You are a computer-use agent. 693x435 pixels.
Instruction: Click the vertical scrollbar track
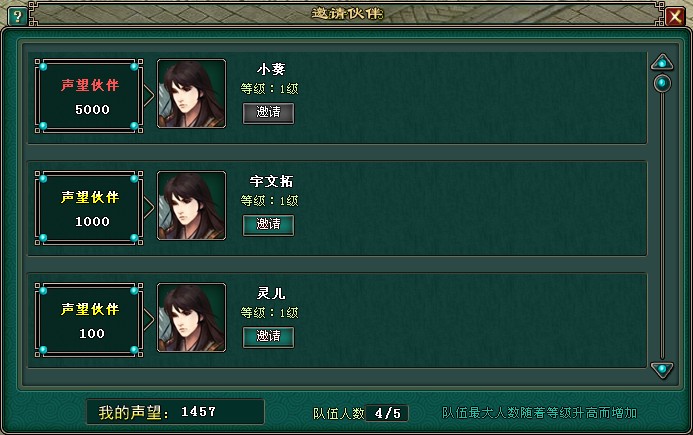[x=662, y=217]
